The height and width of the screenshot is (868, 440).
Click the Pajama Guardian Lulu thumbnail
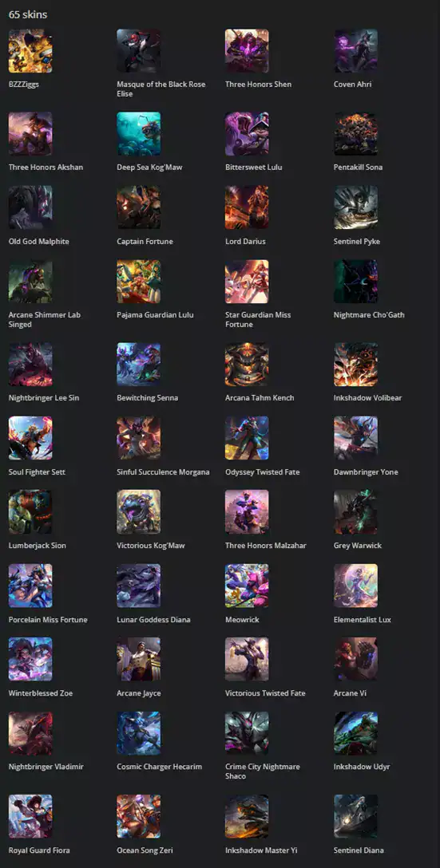pos(138,282)
